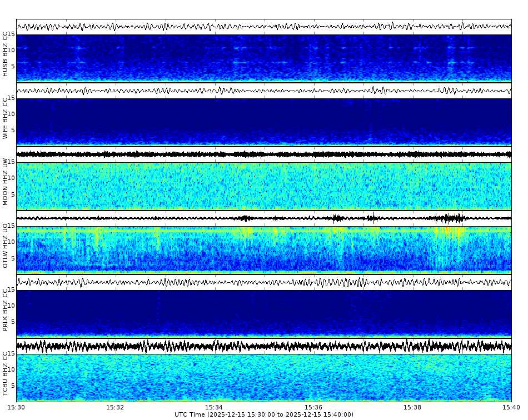528x420 pixels.
Task: Click the UTC Time caption text
Action: click(x=264, y=414)
